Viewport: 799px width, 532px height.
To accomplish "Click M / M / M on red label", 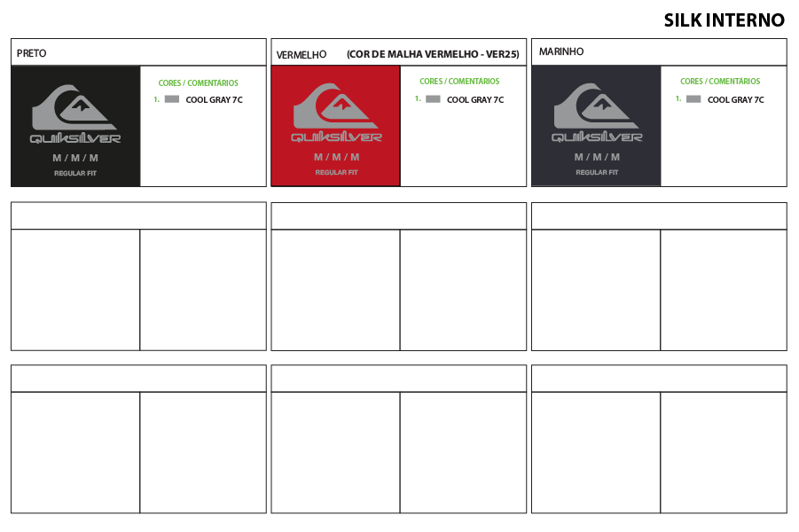I will (x=336, y=157).
